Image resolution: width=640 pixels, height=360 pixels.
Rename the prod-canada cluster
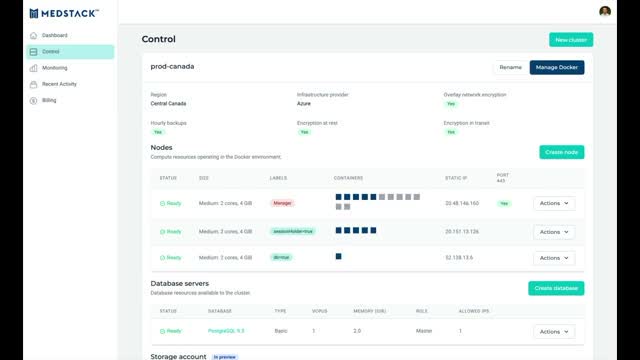coord(510,67)
